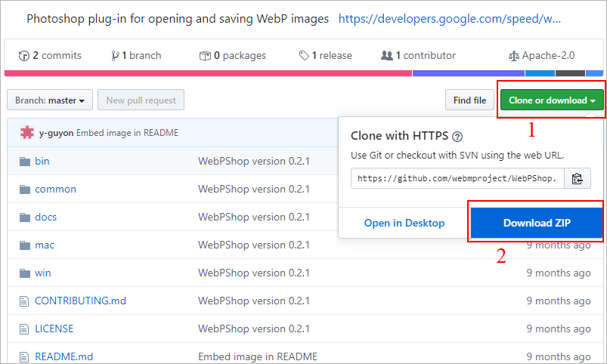Click the New pull request button
The image size is (607, 364).
(x=141, y=100)
